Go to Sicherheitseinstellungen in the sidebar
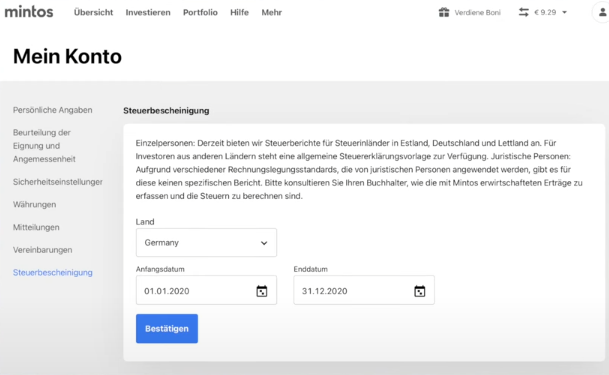 coord(57,182)
